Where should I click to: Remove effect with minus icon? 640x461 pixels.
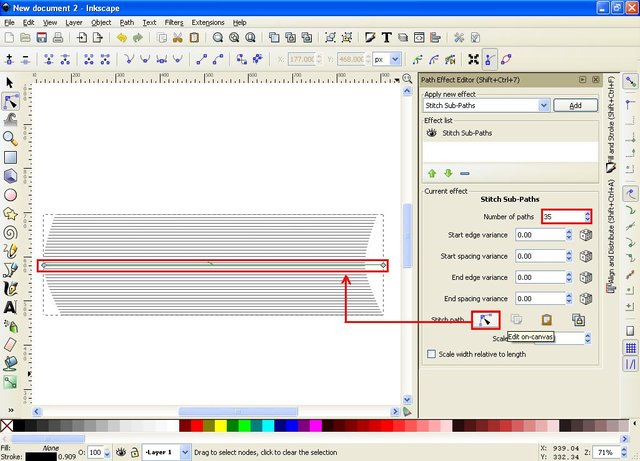coord(464,174)
